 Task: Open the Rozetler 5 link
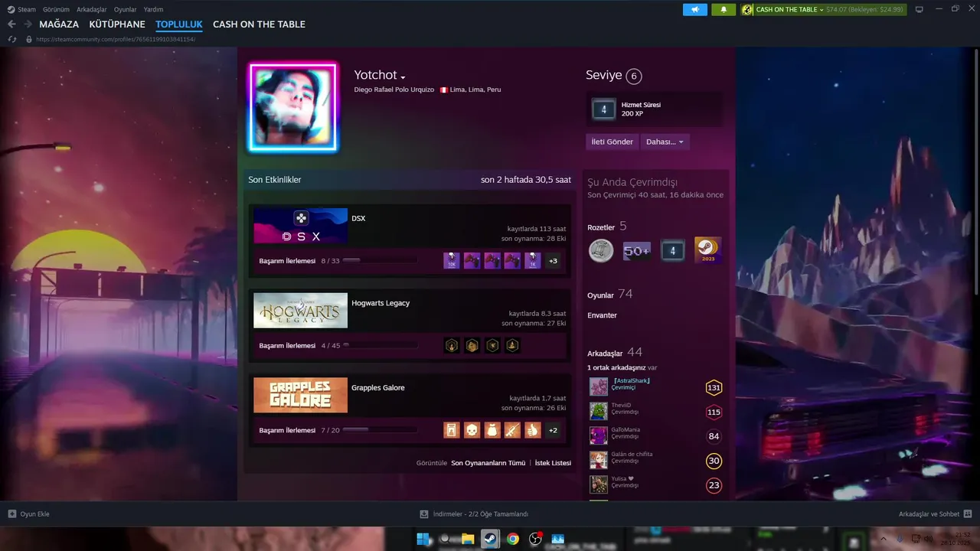point(607,227)
